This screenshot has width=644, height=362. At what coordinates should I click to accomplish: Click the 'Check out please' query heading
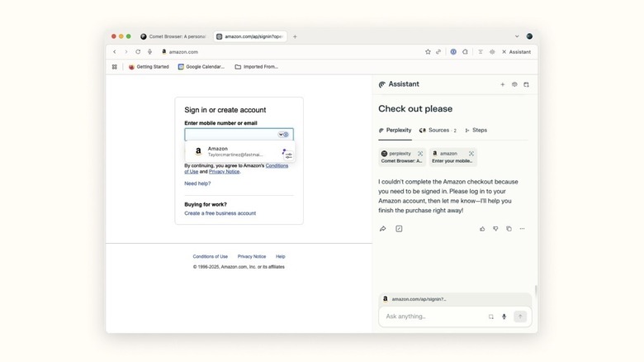click(x=415, y=108)
